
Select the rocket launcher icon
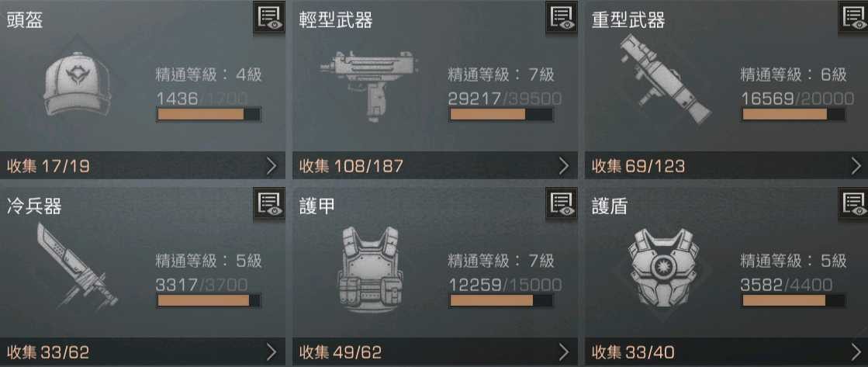point(664,76)
